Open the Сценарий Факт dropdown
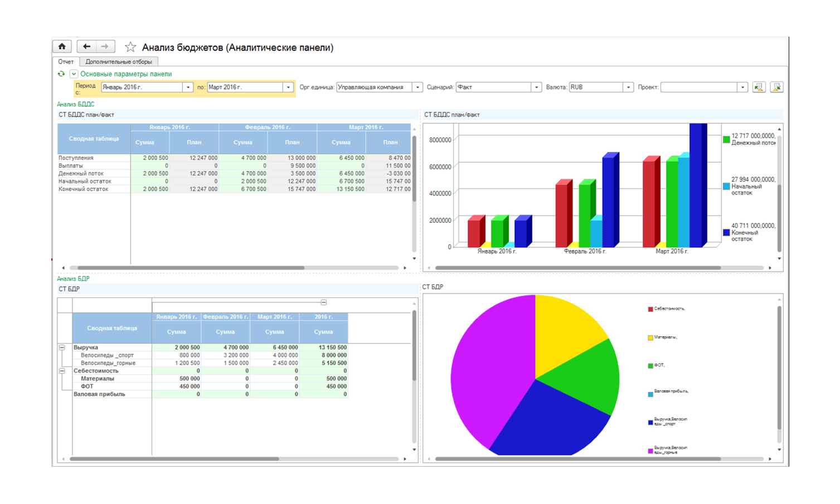840x504 pixels. 536,87
